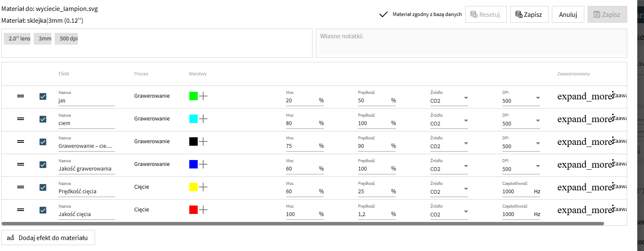Click the plus icon next to the yellow swatch
This screenshot has height=251, width=644.
pos(203,187)
